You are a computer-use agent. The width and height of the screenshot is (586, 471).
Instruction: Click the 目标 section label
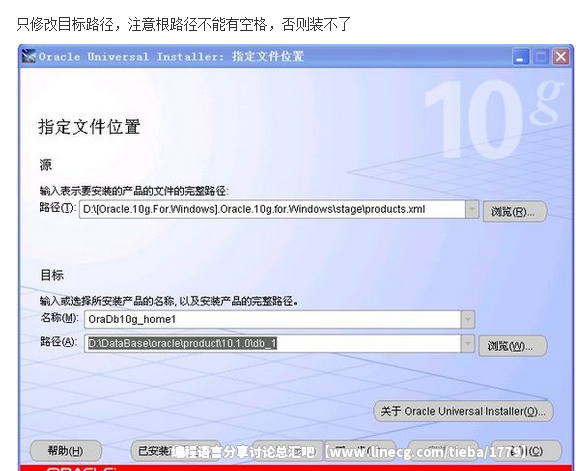click(52, 275)
